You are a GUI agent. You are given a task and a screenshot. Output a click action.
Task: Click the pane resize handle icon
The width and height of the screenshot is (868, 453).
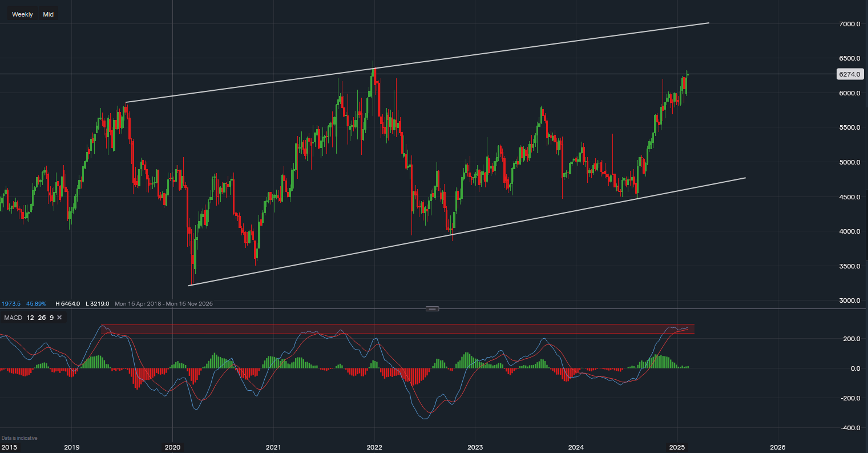pos(433,308)
